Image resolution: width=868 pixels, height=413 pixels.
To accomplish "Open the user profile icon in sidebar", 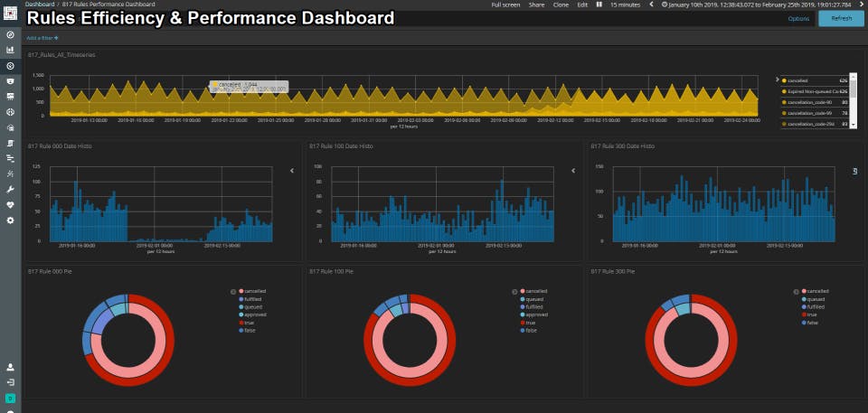I will (10, 367).
